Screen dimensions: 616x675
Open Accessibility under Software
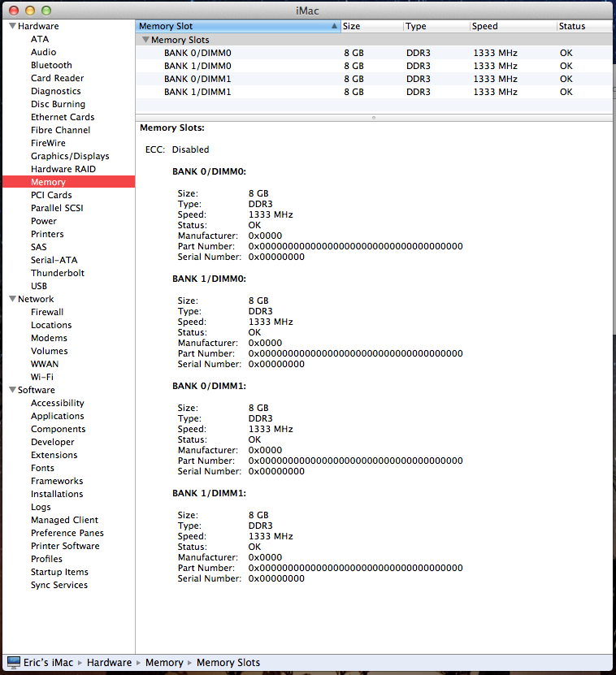[x=58, y=403]
